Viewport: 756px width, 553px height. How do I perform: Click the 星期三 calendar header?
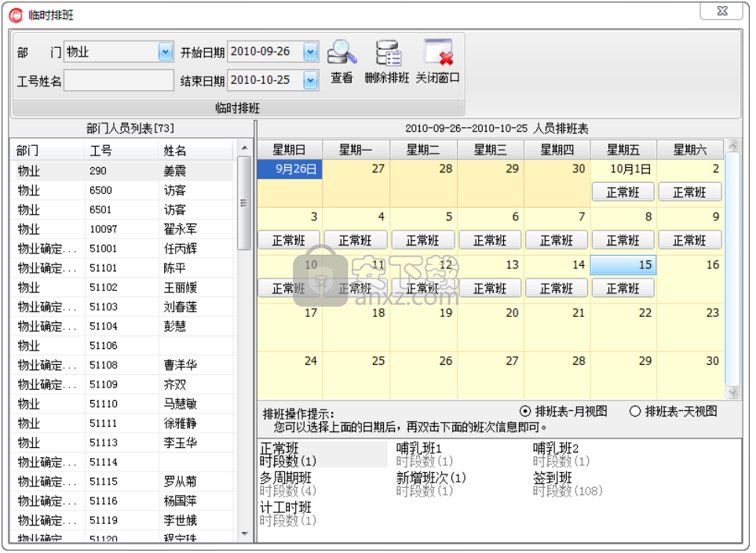(x=490, y=150)
